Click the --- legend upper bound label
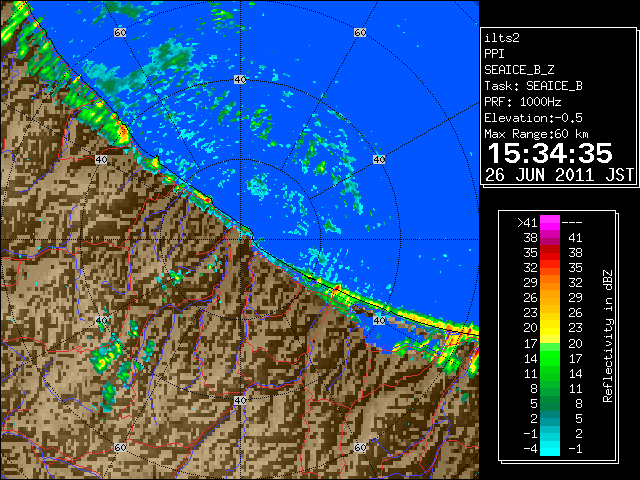The width and height of the screenshot is (640, 480). 572,223
